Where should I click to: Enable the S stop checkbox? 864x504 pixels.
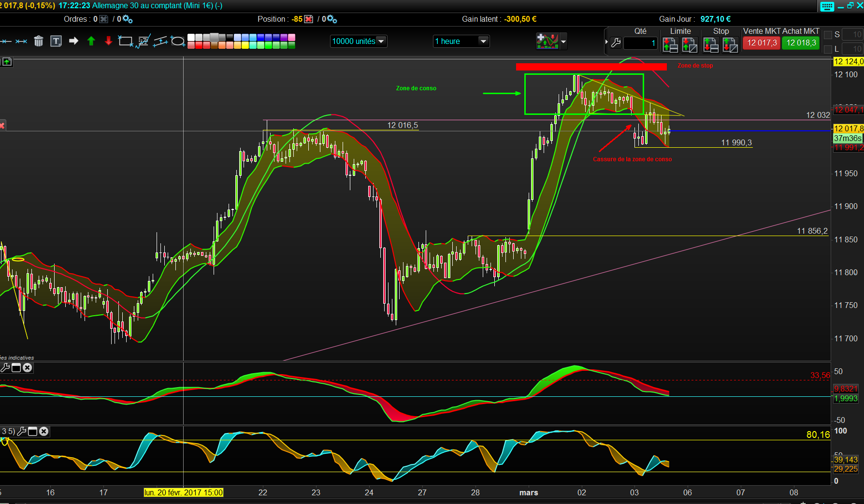point(828,35)
